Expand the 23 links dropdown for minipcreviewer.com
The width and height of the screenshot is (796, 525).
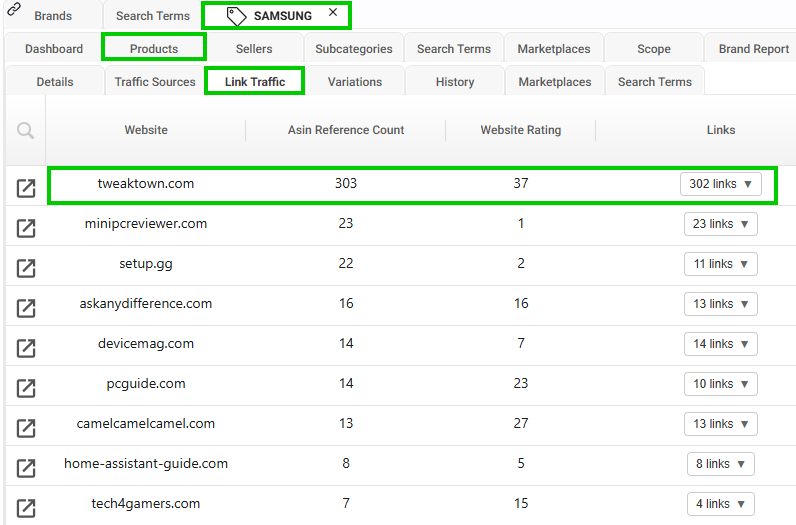coord(720,224)
